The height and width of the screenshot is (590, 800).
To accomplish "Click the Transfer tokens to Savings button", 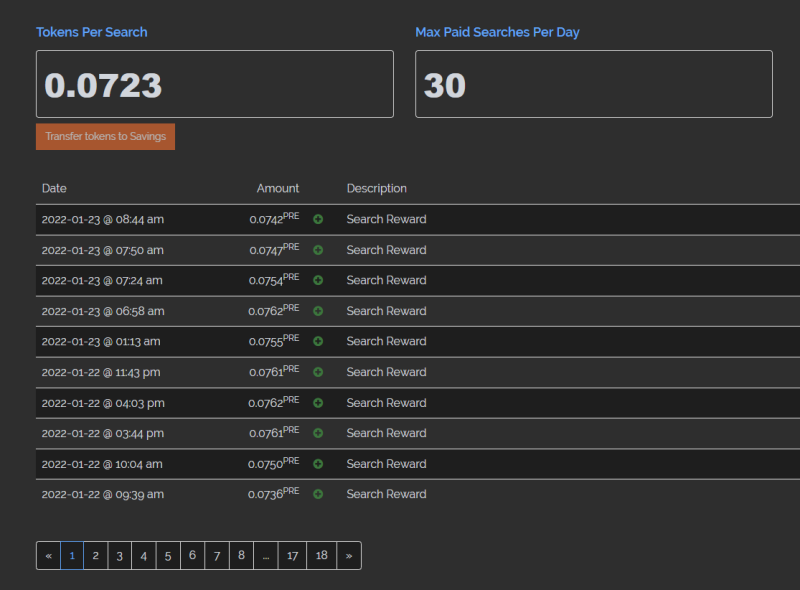I will coord(105,136).
